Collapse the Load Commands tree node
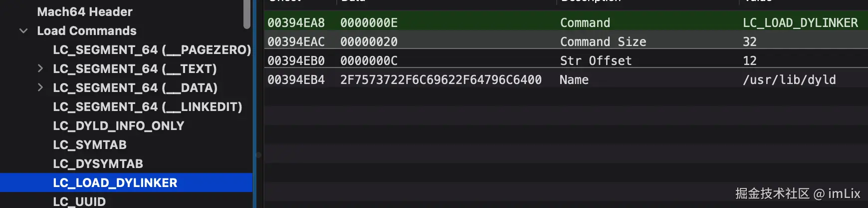The height and width of the screenshot is (208, 868). tap(23, 31)
